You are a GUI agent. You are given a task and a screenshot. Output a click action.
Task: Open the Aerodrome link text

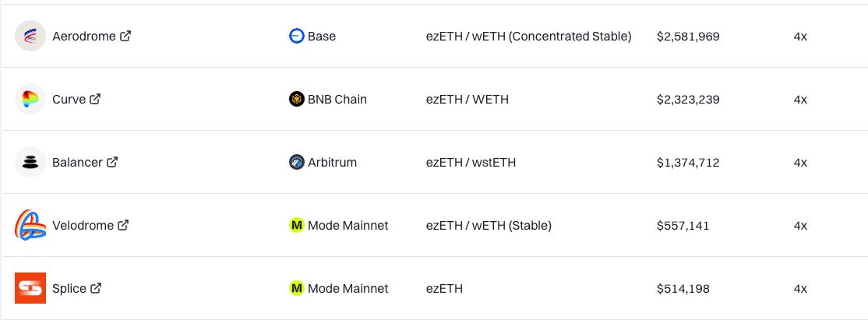(x=84, y=37)
